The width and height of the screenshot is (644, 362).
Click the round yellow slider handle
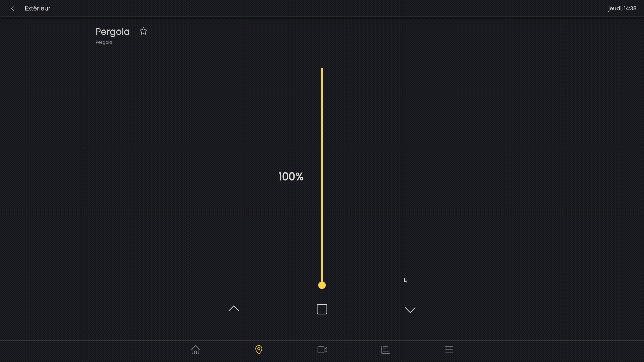[322, 285]
